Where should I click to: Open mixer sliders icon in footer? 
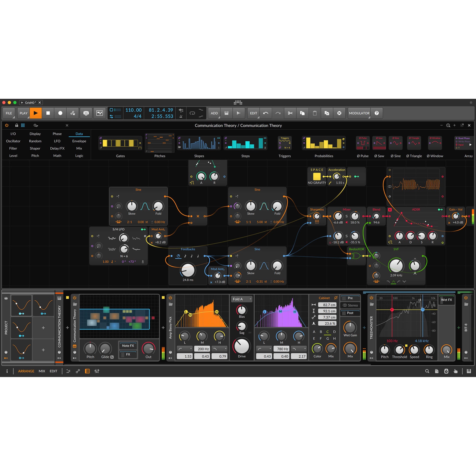click(x=97, y=371)
